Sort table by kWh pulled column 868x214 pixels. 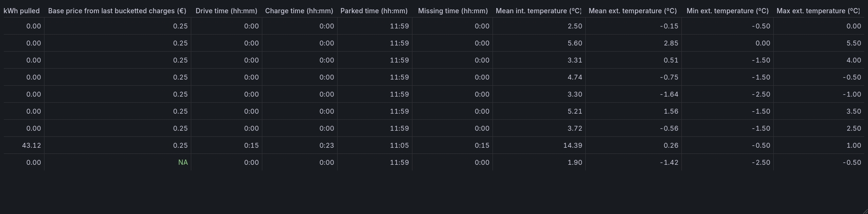pyautogui.click(x=22, y=11)
